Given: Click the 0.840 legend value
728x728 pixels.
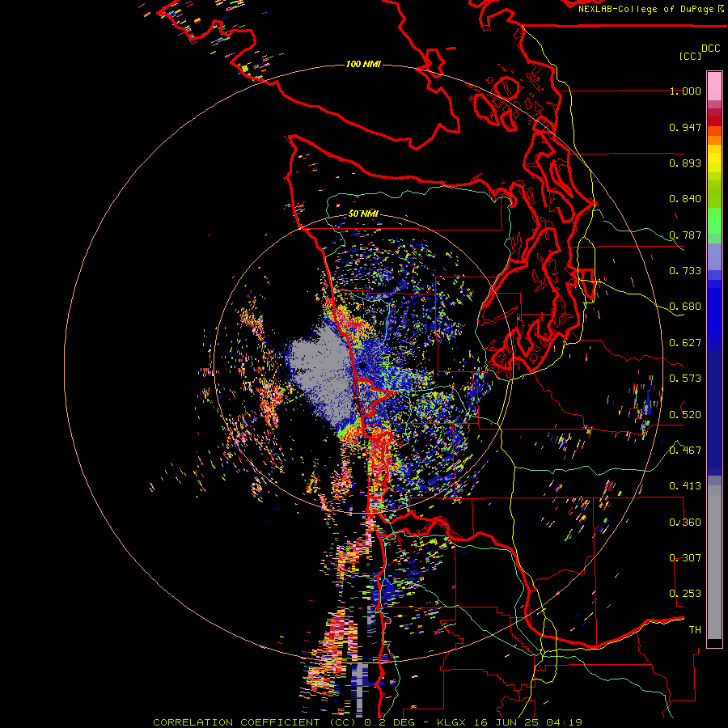Looking at the screenshot, I should point(685,199).
